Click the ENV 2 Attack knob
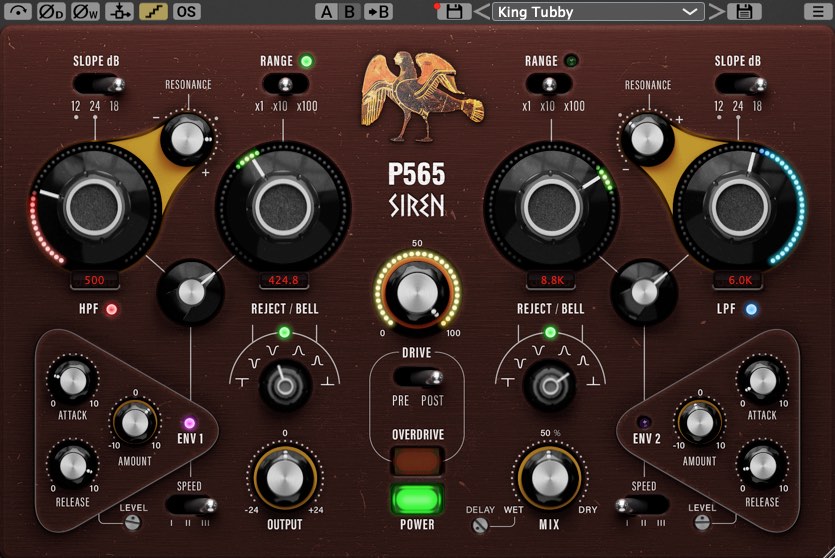Image resolution: width=835 pixels, height=558 pixels. [762, 380]
